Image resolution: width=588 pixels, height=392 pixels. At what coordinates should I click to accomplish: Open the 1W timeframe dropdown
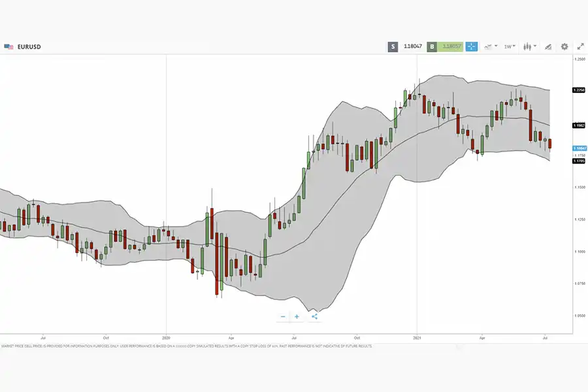click(510, 46)
